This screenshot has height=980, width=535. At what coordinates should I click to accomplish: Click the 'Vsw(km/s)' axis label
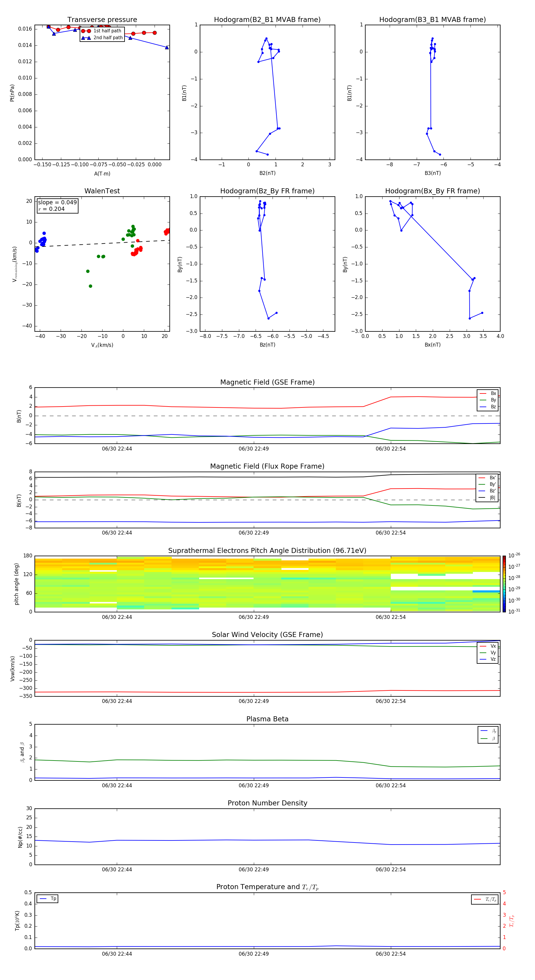click(x=12, y=668)
